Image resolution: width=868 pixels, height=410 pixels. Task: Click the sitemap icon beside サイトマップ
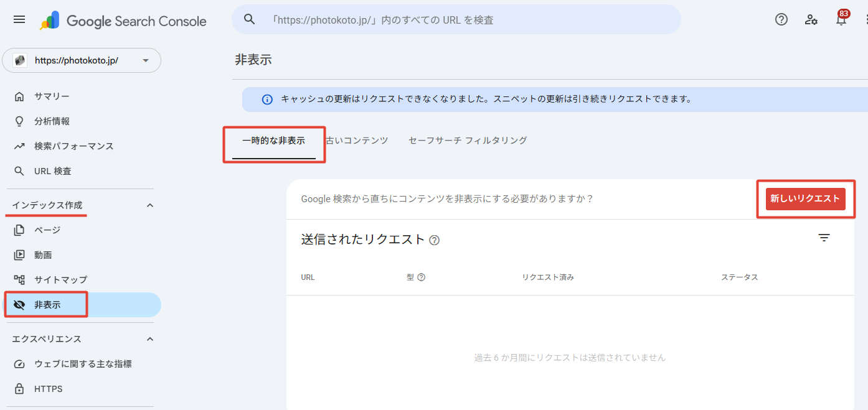coord(19,280)
